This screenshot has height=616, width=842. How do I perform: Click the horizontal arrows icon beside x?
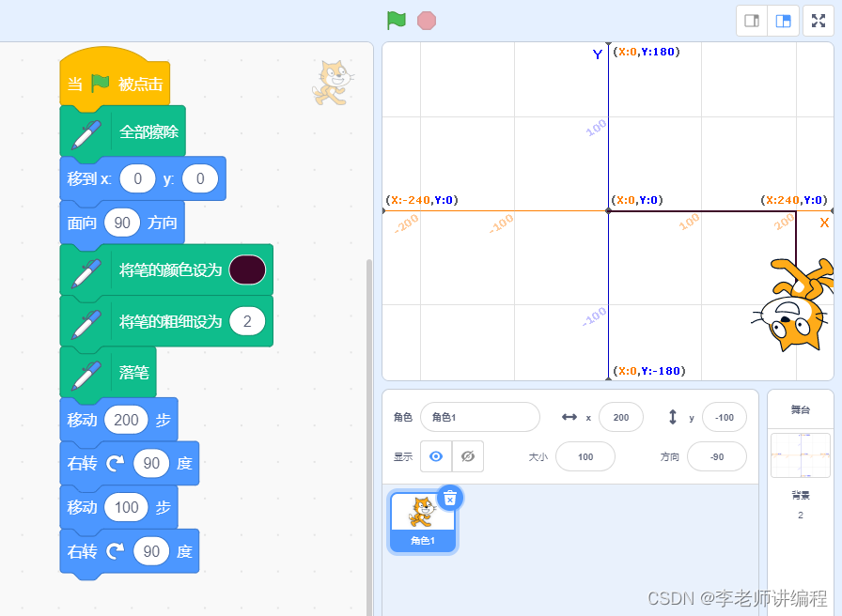pos(569,417)
